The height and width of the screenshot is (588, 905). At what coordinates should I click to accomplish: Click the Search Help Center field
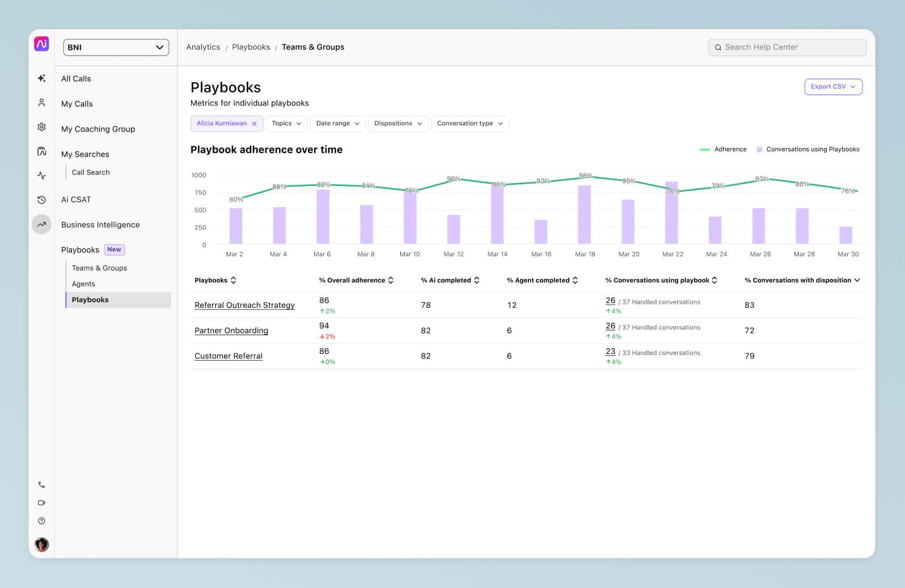[x=787, y=48]
